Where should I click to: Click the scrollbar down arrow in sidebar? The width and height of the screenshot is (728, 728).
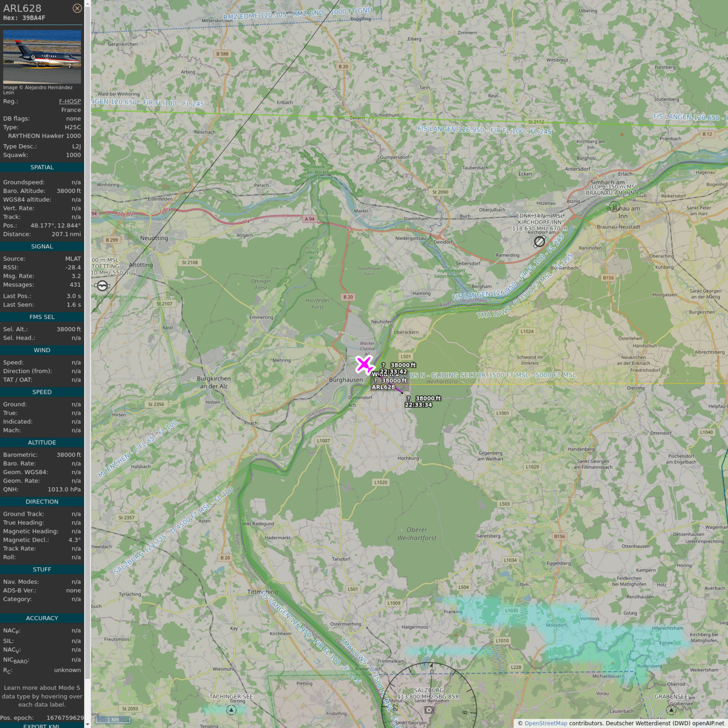pos(87,724)
